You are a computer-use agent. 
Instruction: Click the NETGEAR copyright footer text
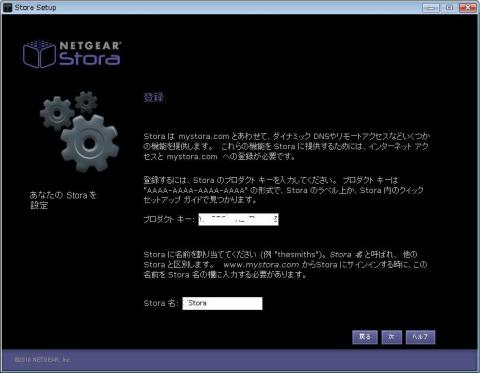coord(43,360)
